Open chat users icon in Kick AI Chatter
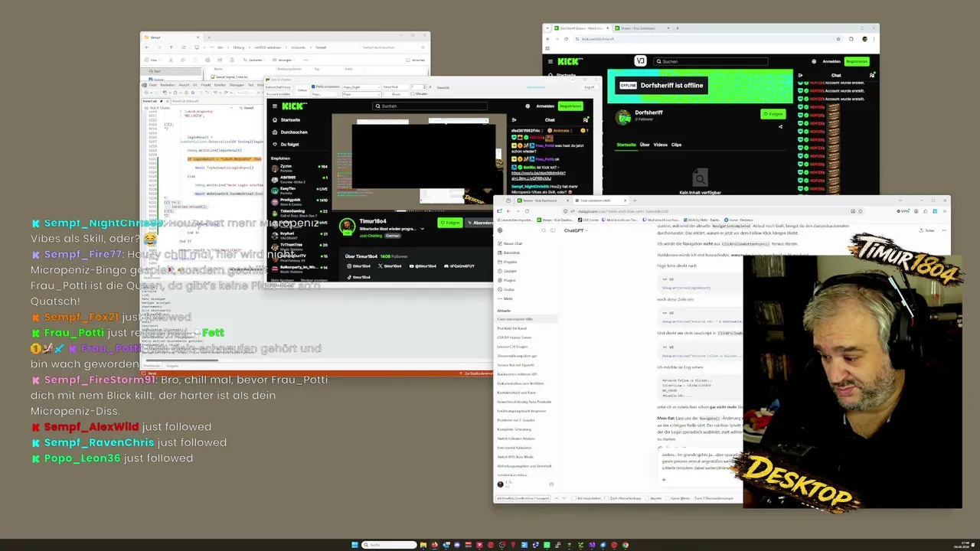This screenshot has height=551, width=980. (x=586, y=119)
